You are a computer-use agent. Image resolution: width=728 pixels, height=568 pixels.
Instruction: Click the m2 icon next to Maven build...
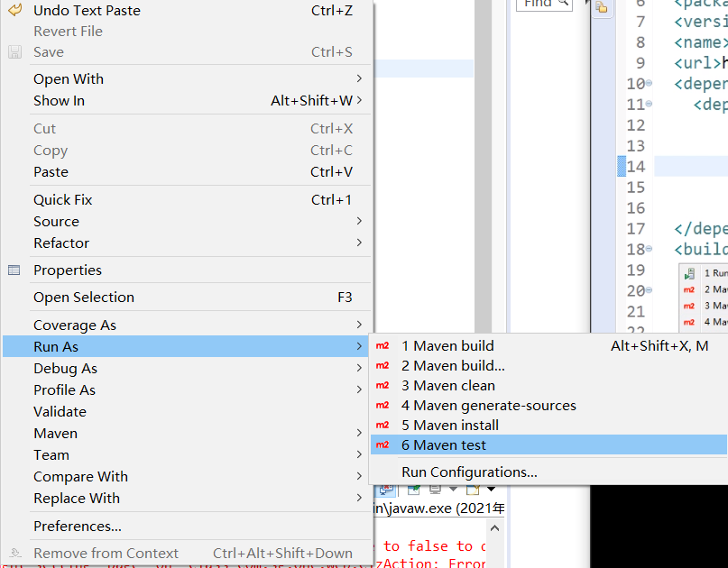(x=382, y=366)
